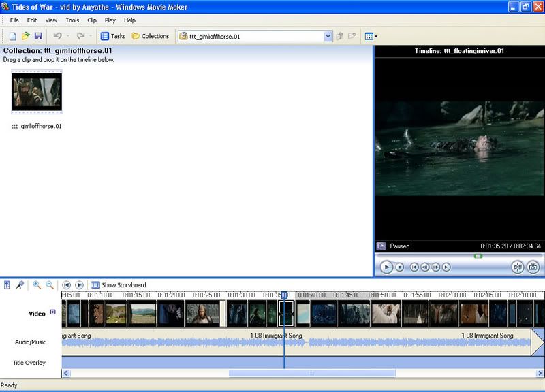Screen dimensions: 545x392
Task: Select the long-haired man clip on timeline
Action: (x=202, y=314)
